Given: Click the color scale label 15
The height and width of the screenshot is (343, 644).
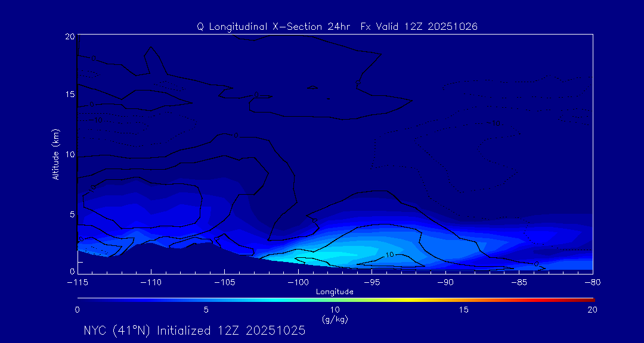Looking at the screenshot, I should pos(464,310).
